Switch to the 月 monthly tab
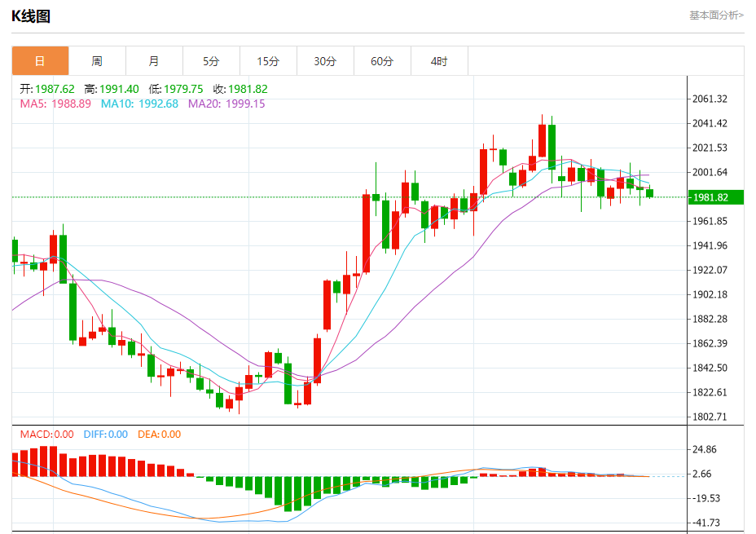The width and height of the screenshot is (756, 534). coord(154,61)
